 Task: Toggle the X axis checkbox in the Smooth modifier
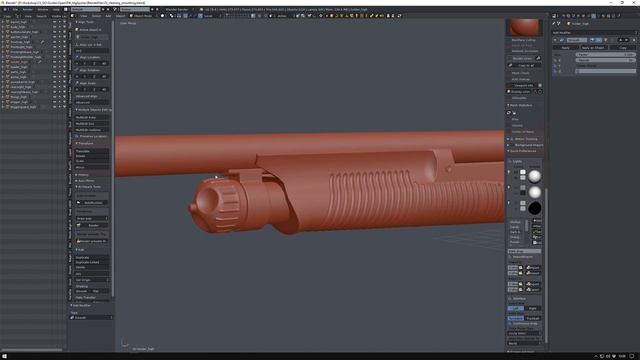[555, 60]
